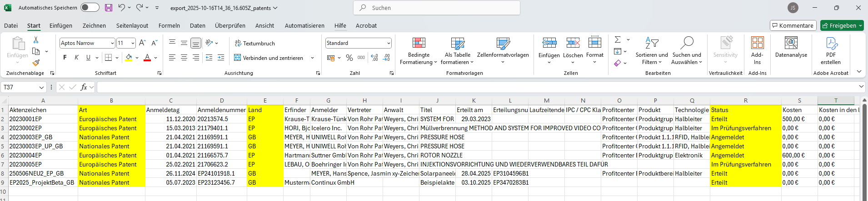The height and width of the screenshot is (201, 868).
Task: Toggle bottom vertical alignment
Action: [x=196, y=43]
